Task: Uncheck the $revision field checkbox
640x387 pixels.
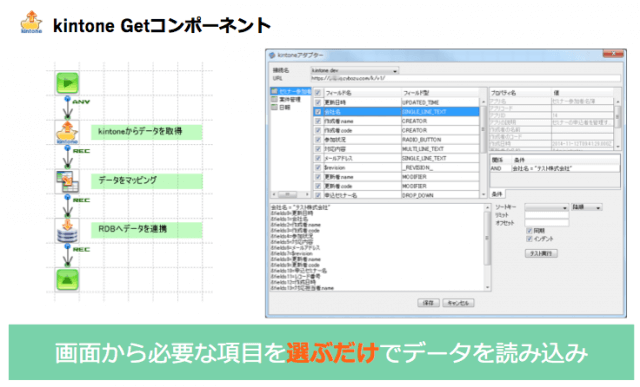Action: [x=318, y=167]
